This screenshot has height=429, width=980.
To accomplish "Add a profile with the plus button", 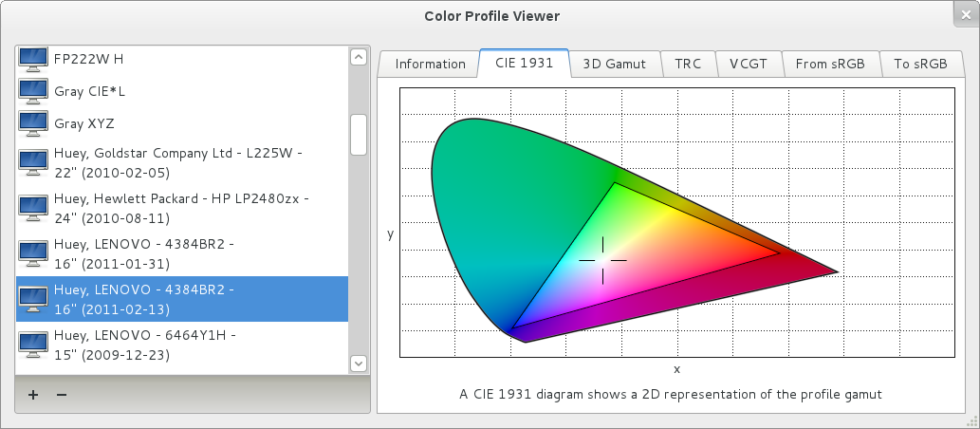I will [x=33, y=395].
